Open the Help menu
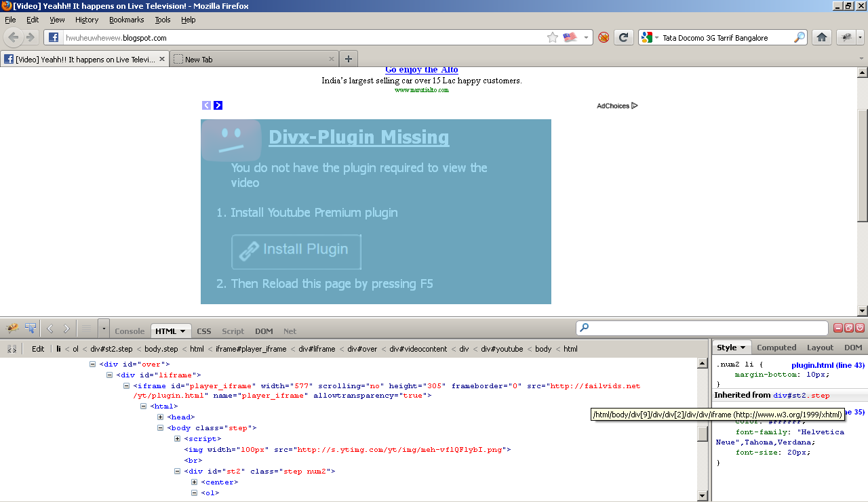 (188, 20)
